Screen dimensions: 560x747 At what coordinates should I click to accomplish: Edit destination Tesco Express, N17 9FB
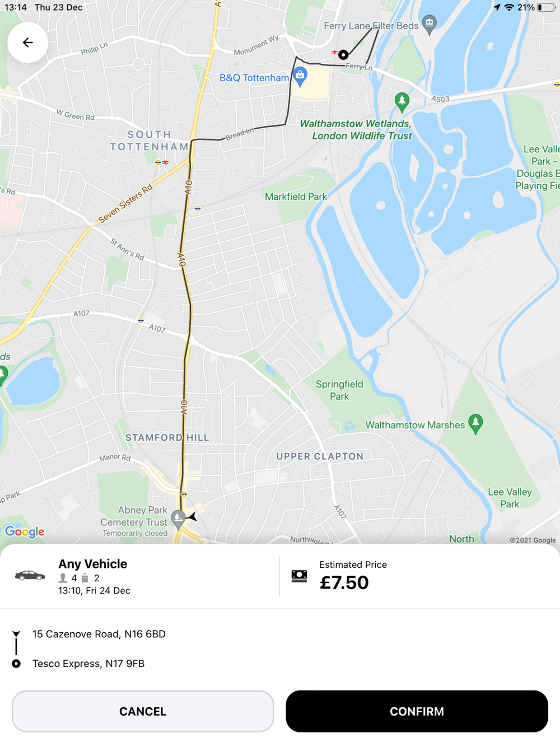[x=88, y=664]
